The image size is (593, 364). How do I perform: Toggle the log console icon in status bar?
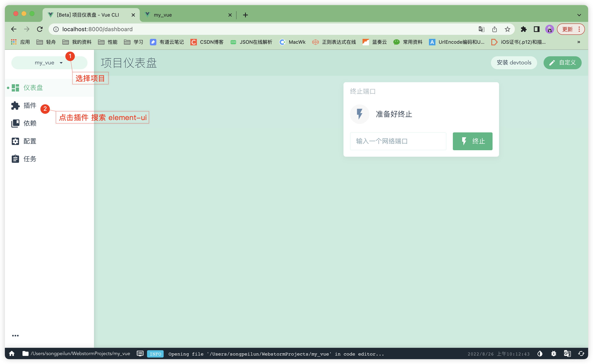tap(140, 353)
